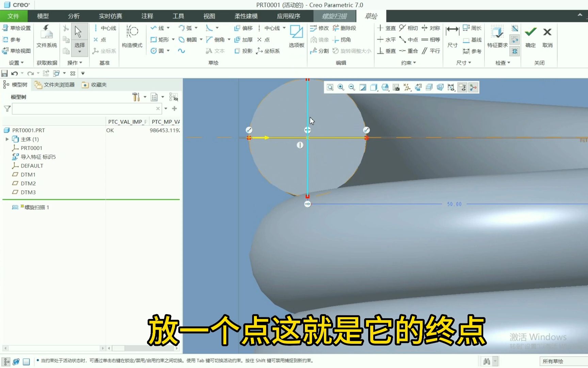This screenshot has width=588, height=368.
Task: Click the Zoom In magnifier in graphics toolbar
Action: (341, 87)
